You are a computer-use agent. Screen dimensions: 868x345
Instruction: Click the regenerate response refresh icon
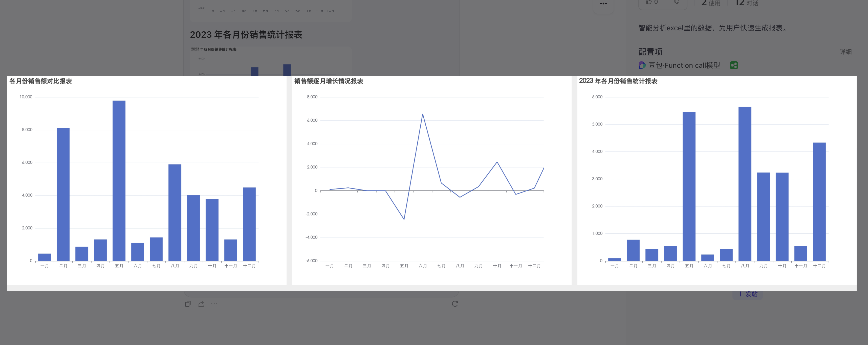[x=455, y=304]
